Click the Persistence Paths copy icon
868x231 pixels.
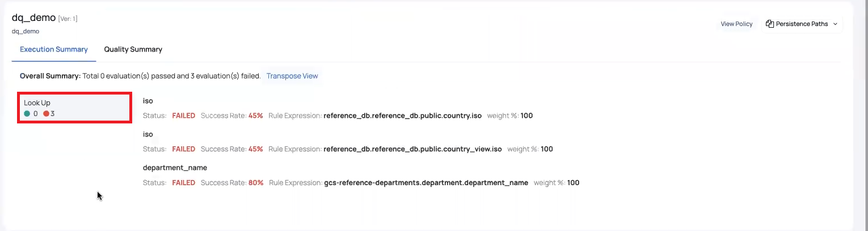(770, 24)
